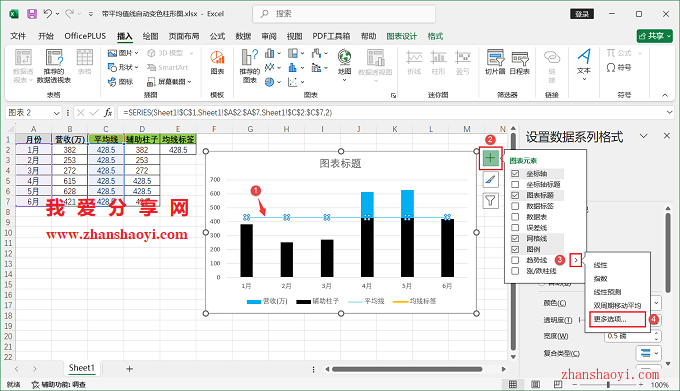
Task: Switch to the 开始 tab
Action: tap(46, 36)
